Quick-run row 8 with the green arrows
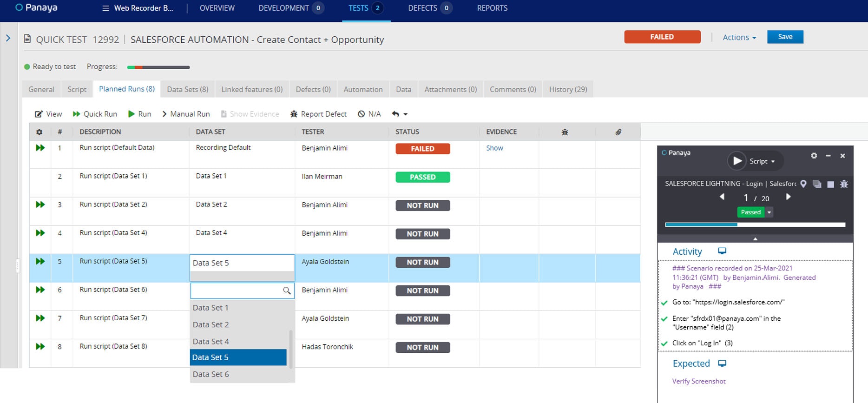This screenshot has height=403, width=868. click(x=40, y=346)
